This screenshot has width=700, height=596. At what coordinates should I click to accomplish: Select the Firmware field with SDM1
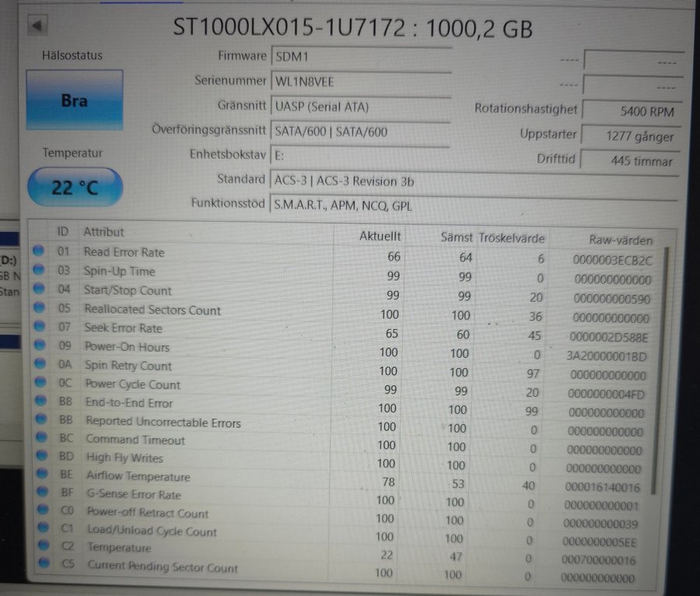[x=361, y=56]
